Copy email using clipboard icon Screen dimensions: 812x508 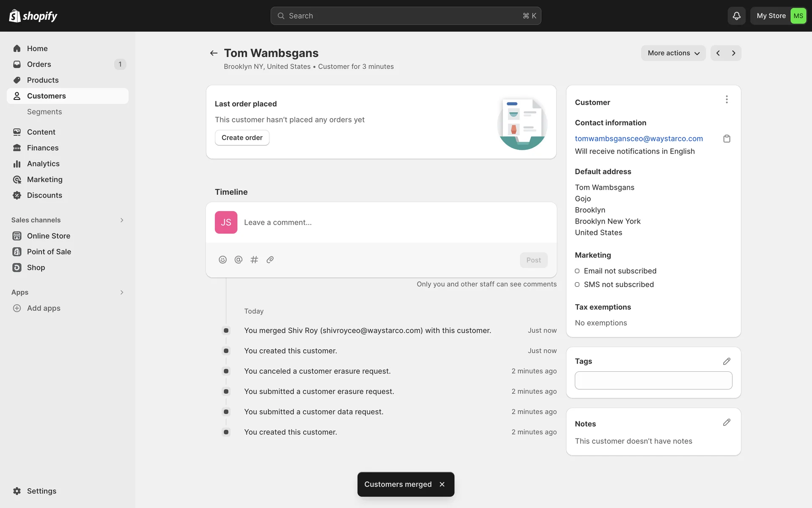tap(727, 138)
